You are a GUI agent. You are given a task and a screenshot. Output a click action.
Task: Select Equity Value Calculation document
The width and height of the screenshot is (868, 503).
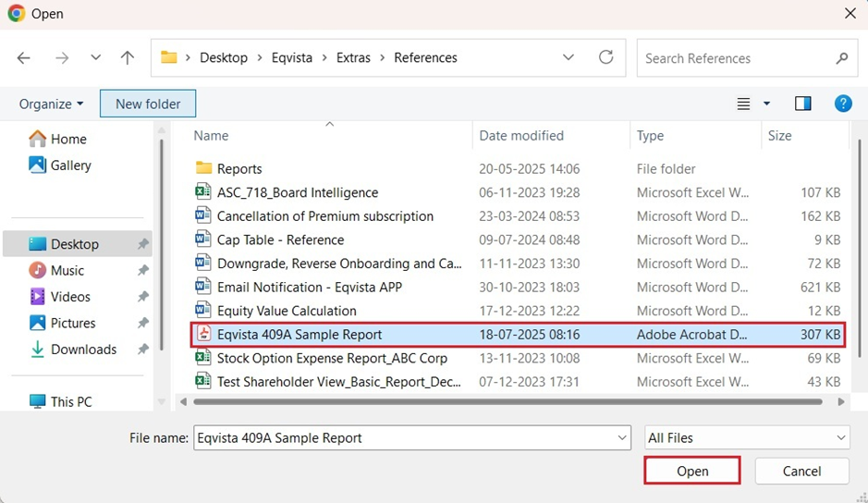point(518,311)
